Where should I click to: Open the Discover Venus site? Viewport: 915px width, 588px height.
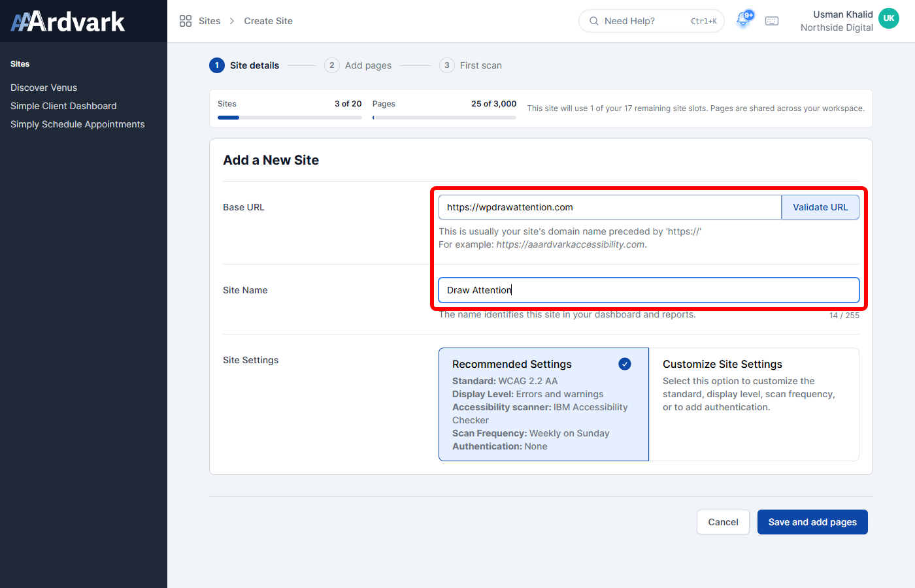coord(44,88)
